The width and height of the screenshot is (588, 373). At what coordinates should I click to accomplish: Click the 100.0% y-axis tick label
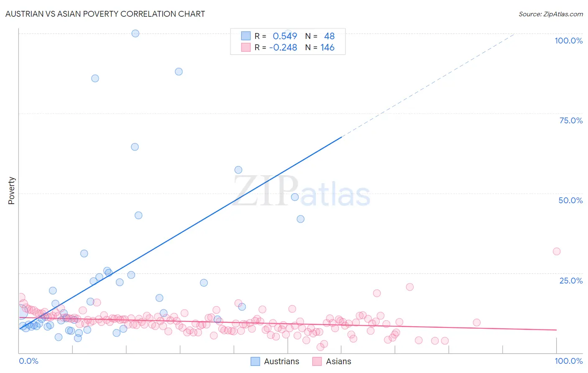click(568, 41)
